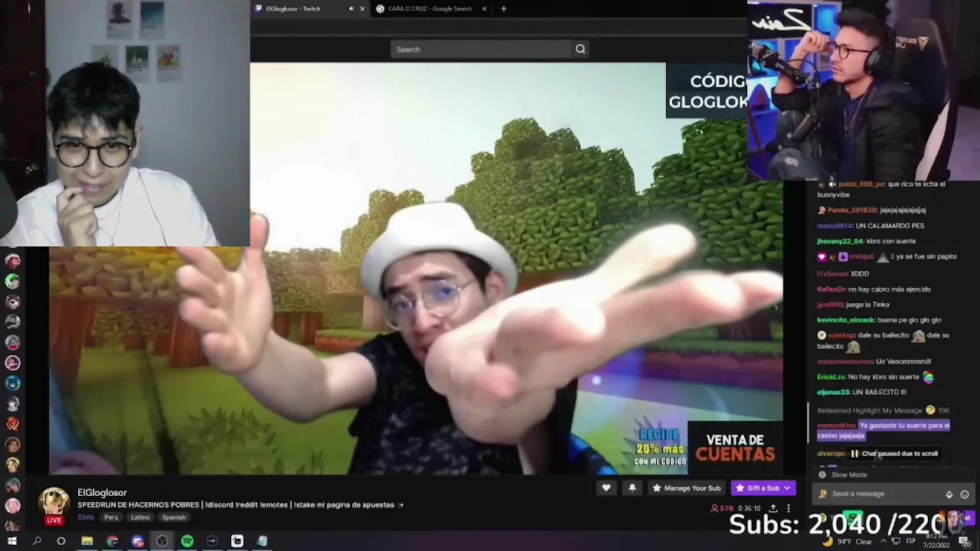Expand the Gift a Sub dropdown arrow
The height and width of the screenshot is (551, 980).
787,487
